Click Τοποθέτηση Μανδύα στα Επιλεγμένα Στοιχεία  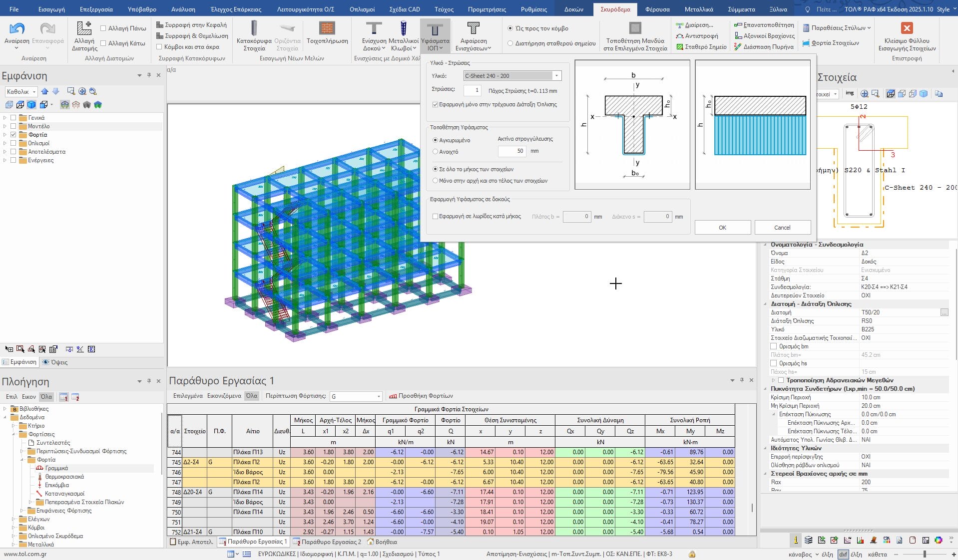tap(635, 29)
